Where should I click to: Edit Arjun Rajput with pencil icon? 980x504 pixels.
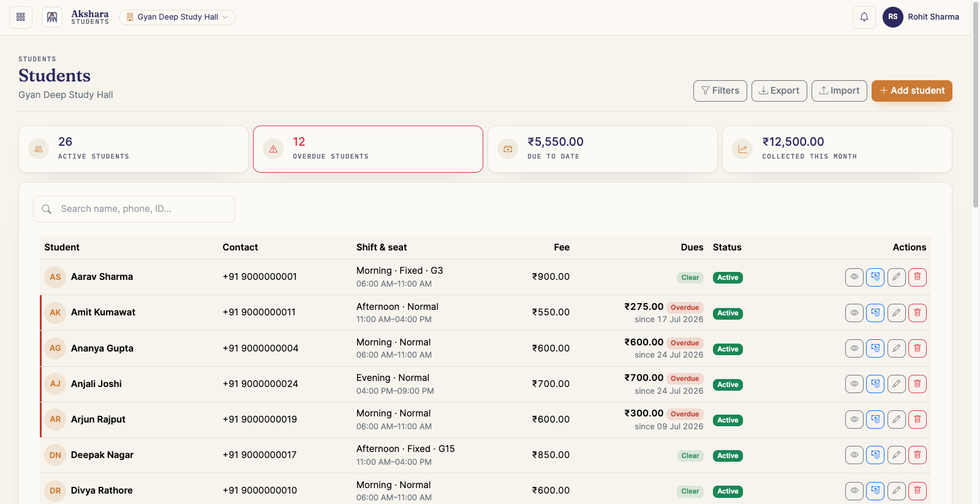[x=896, y=419]
